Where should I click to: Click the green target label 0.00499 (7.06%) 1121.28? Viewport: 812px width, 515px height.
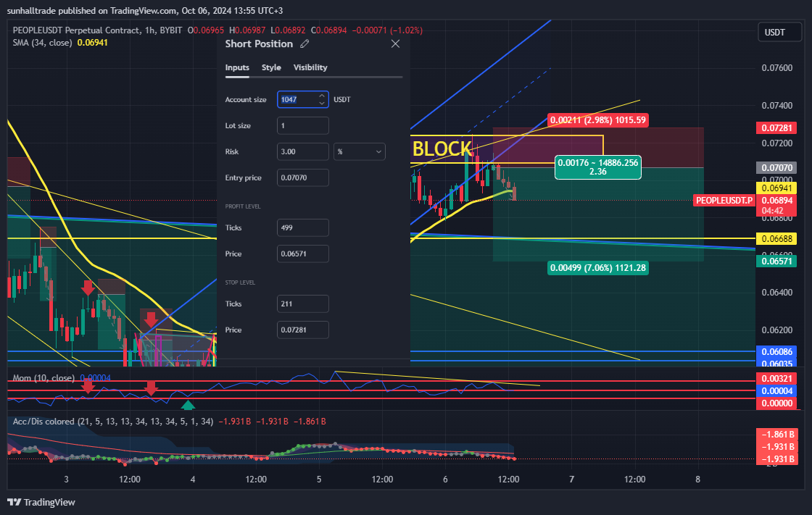tap(597, 267)
